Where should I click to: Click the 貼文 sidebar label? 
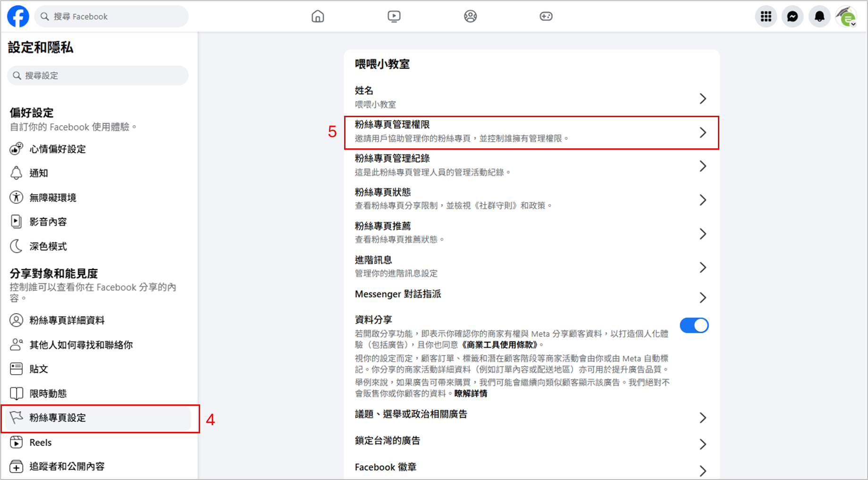click(x=39, y=369)
